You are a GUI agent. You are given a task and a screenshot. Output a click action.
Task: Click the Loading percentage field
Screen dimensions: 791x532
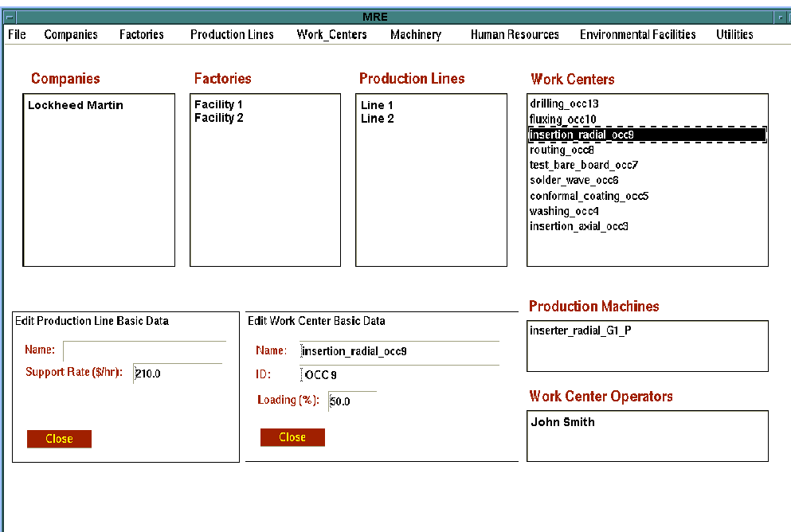(x=351, y=401)
